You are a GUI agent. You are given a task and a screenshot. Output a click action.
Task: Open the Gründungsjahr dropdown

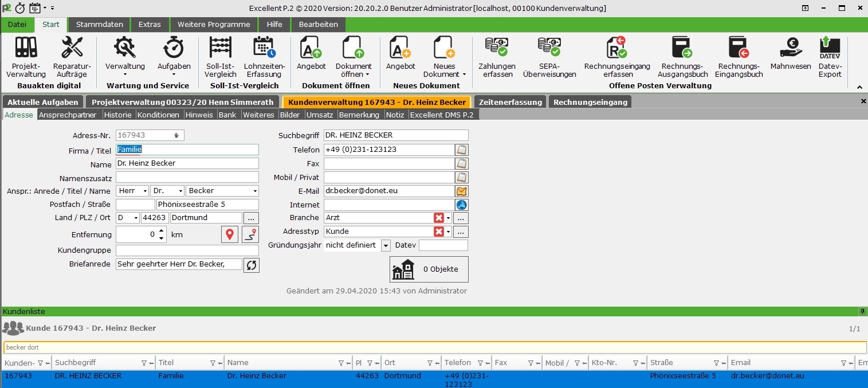point(386,245)
